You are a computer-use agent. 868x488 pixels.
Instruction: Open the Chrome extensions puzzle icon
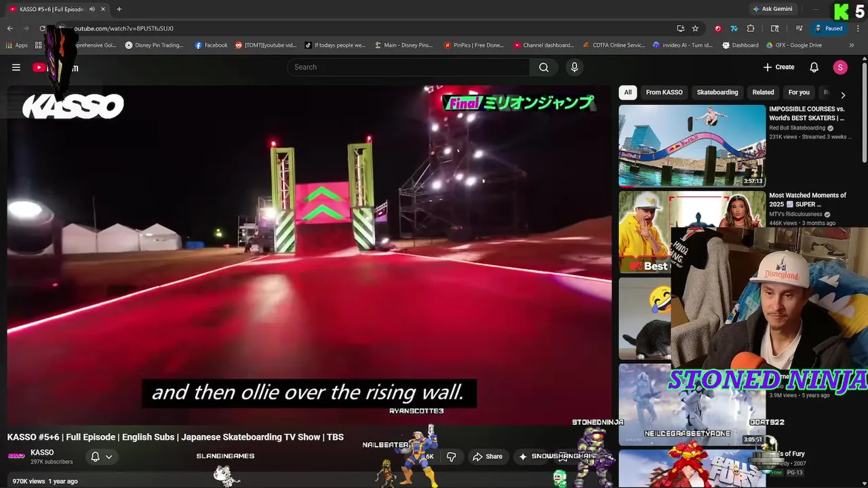751,28
